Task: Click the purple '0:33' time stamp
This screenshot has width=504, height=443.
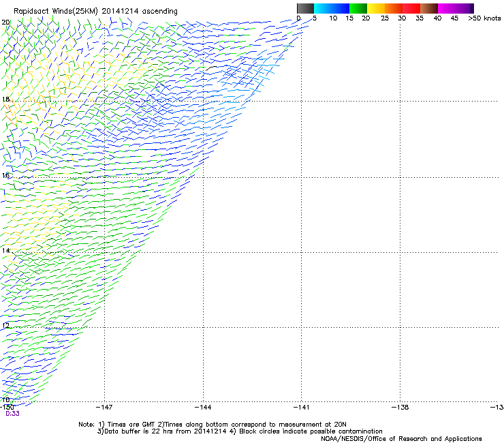Action: coord(12,414)
